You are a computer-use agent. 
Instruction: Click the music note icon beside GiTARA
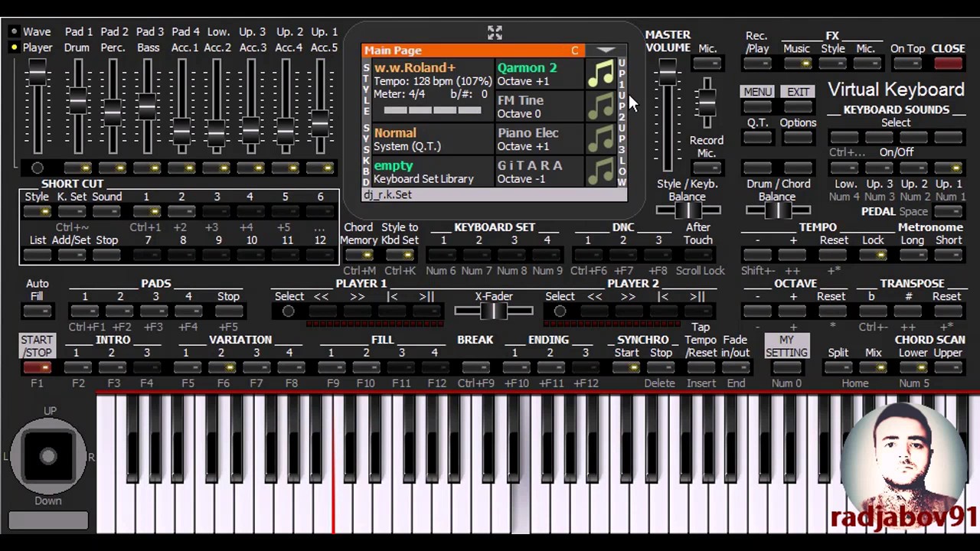tap(601, 171)
